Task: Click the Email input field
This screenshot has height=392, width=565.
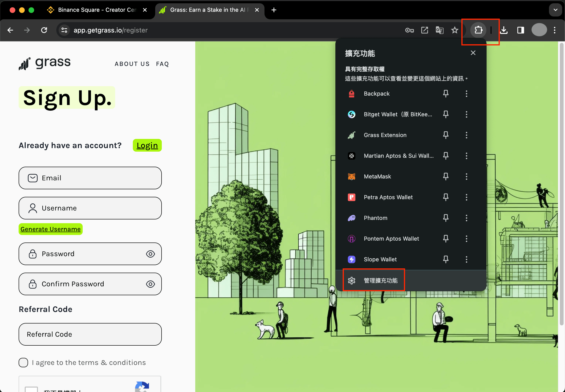Action: [x=90, y=178]
